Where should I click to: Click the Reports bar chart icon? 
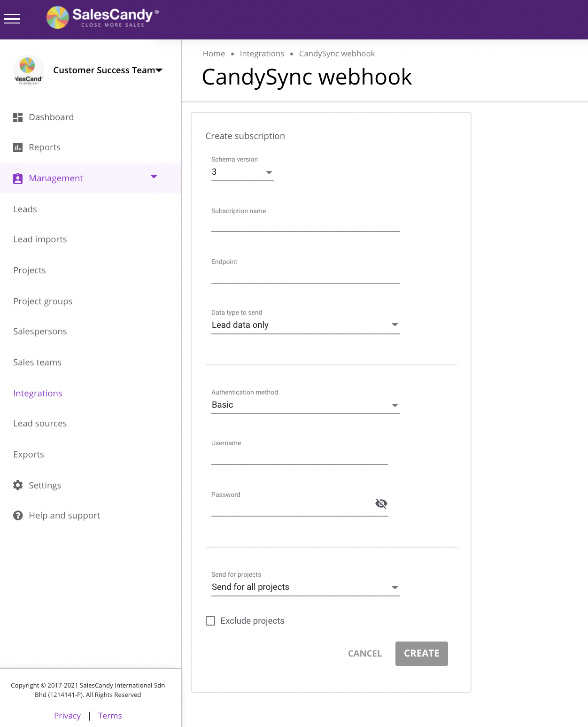coord(18,147)
